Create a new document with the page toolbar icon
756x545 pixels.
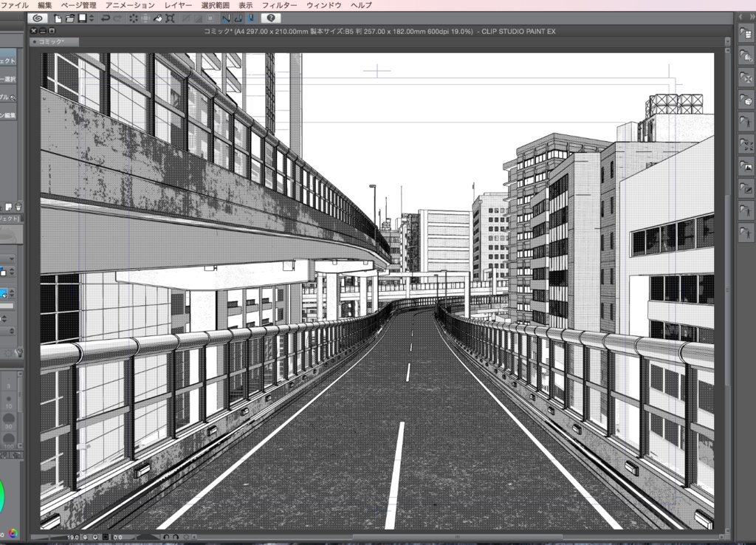coord(58,18)
